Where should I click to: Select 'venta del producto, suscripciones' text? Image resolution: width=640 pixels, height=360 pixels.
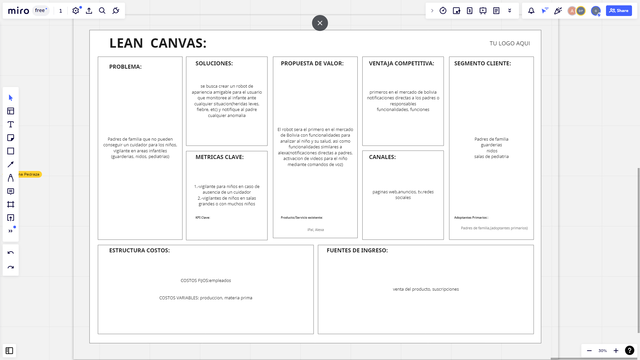pos(426,289)
